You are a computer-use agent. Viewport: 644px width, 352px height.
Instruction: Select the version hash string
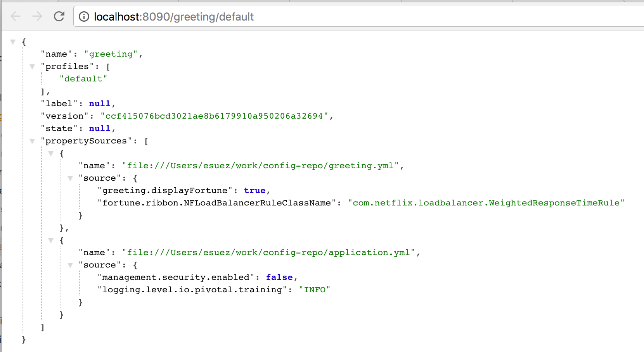click(x=215, y=116)
